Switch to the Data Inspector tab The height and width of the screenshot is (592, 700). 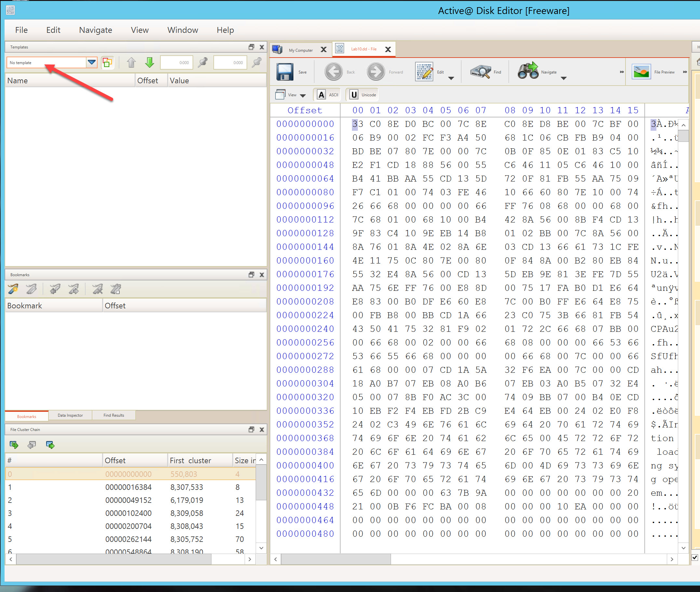tap(70, 415)
